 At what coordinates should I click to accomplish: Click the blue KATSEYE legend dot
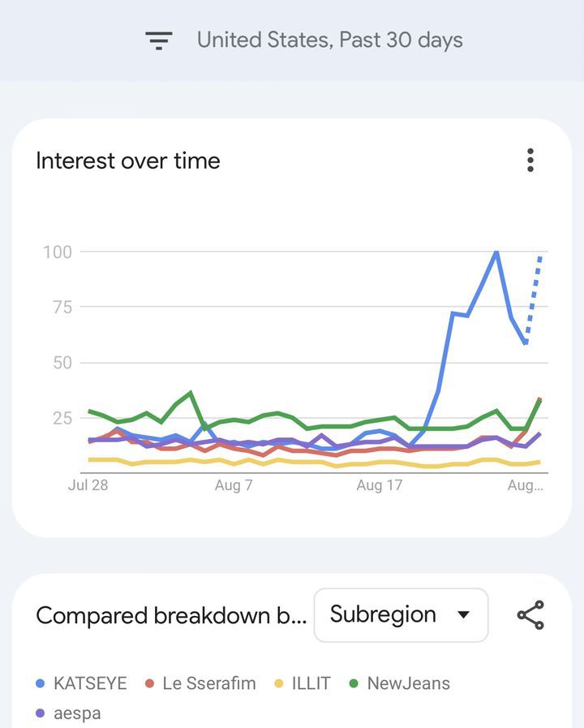coord(41,683)
